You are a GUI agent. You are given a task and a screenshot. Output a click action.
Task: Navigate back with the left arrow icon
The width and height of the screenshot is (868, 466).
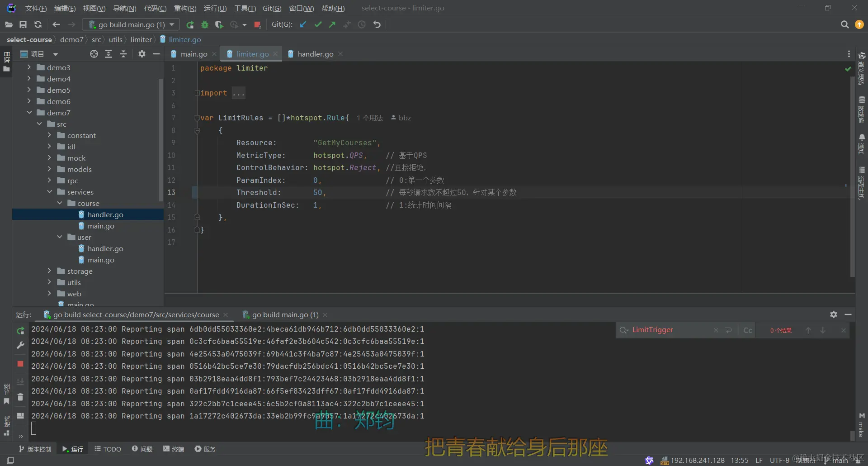pos(56,24)
